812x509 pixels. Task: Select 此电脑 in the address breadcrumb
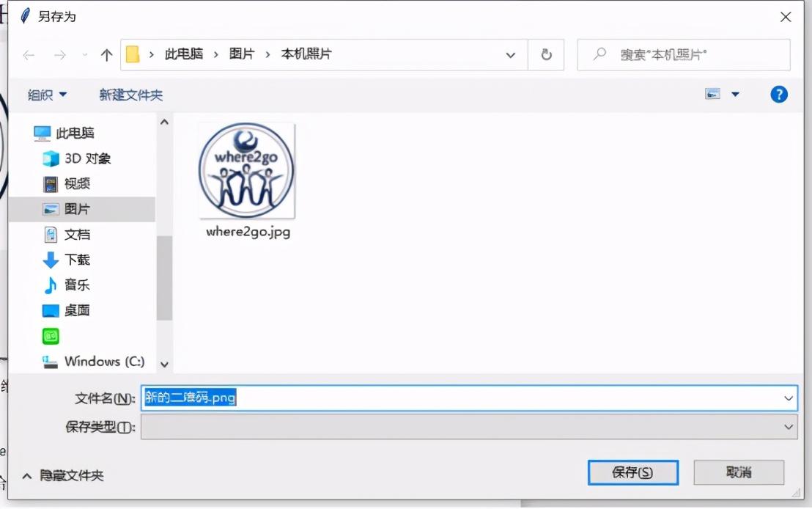[x=184, y=54]
